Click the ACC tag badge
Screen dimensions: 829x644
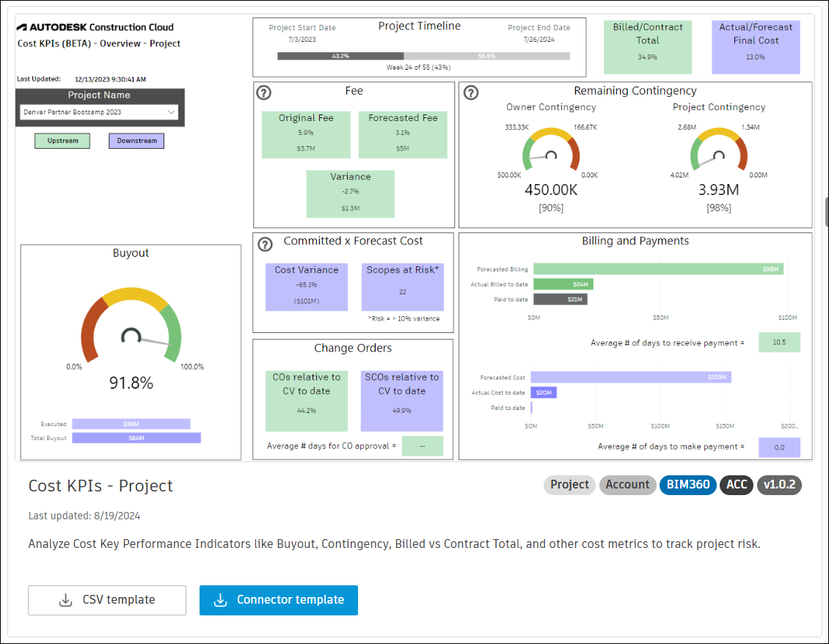[x=737, y=485]
